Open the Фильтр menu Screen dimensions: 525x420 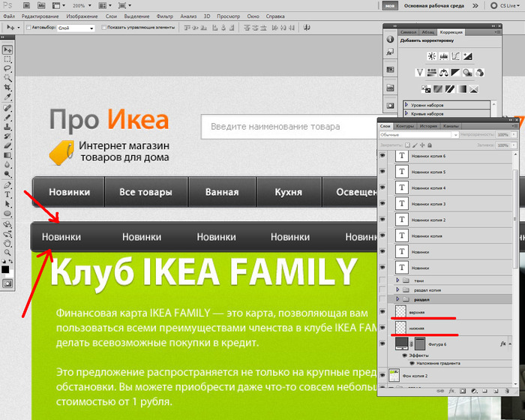pos(165,16)
